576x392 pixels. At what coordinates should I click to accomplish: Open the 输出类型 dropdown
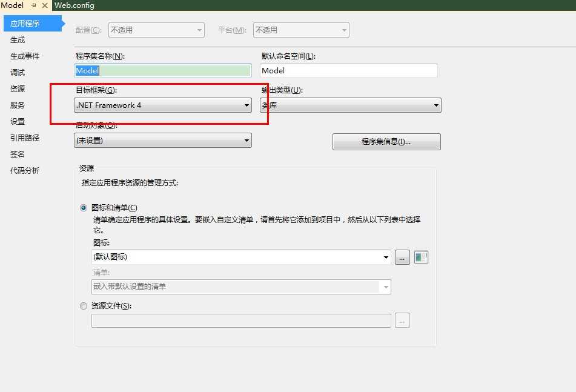(351, 105)
